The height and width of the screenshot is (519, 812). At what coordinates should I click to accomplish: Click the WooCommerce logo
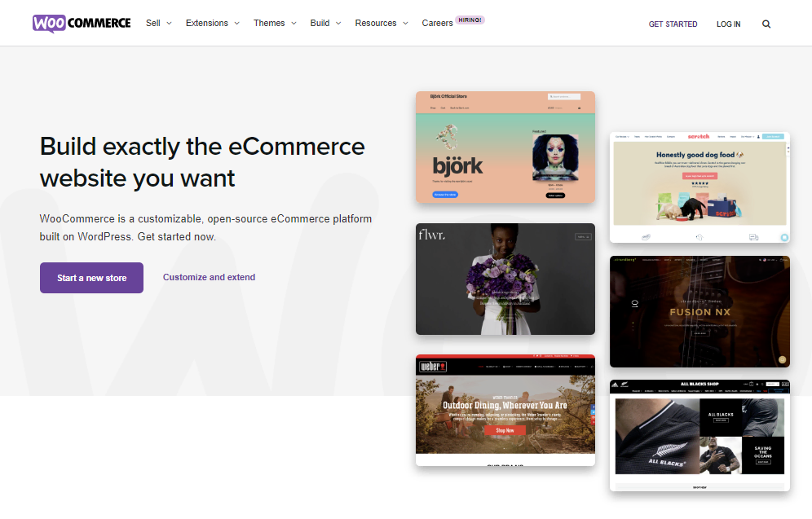pyautogui.click(x=82, y=24)
